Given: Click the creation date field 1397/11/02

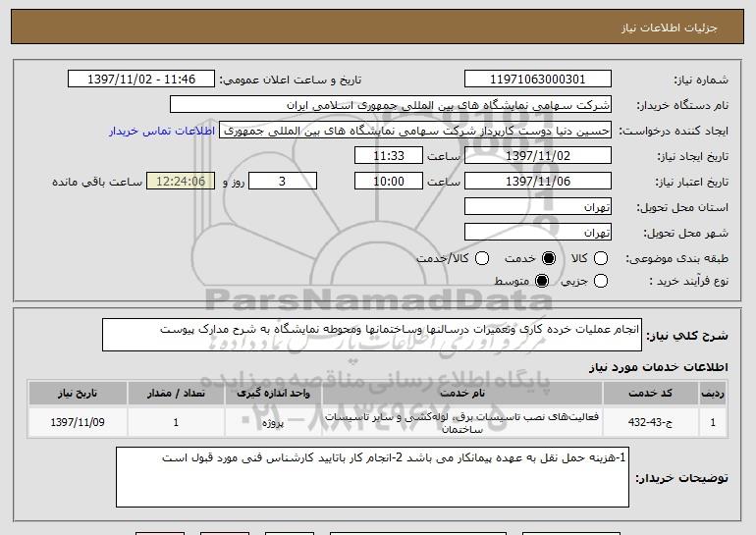Looking at the screenshot, I should pyautogui.click(x=538, y=156).
